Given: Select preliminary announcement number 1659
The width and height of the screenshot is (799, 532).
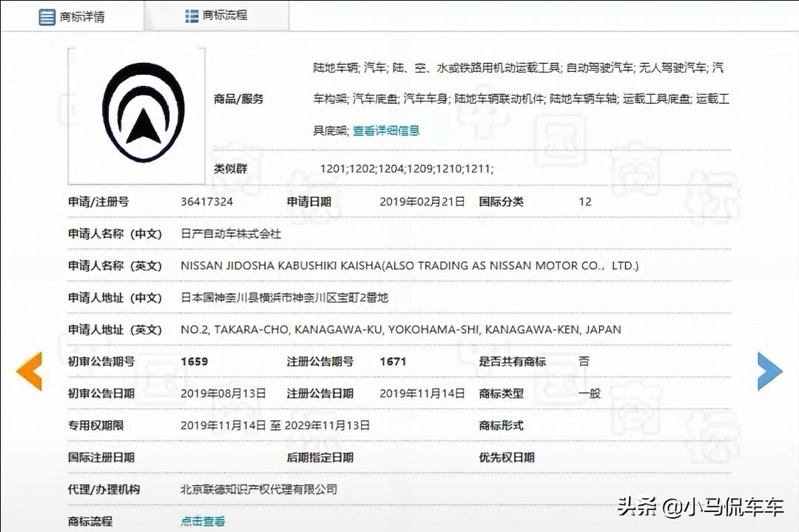Looking at the screenshot, I should coord(194,362).
